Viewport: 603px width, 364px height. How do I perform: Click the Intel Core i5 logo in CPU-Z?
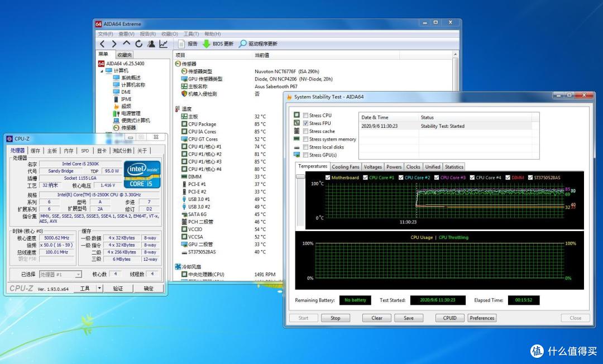pos(142,175)
